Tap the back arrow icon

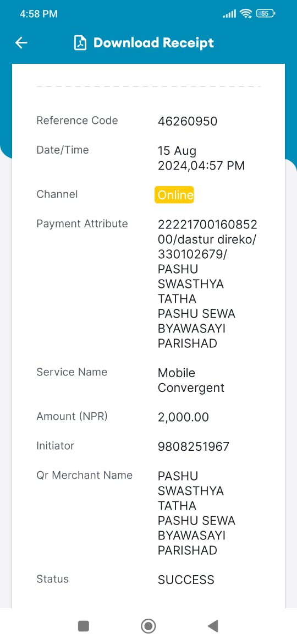21,43
